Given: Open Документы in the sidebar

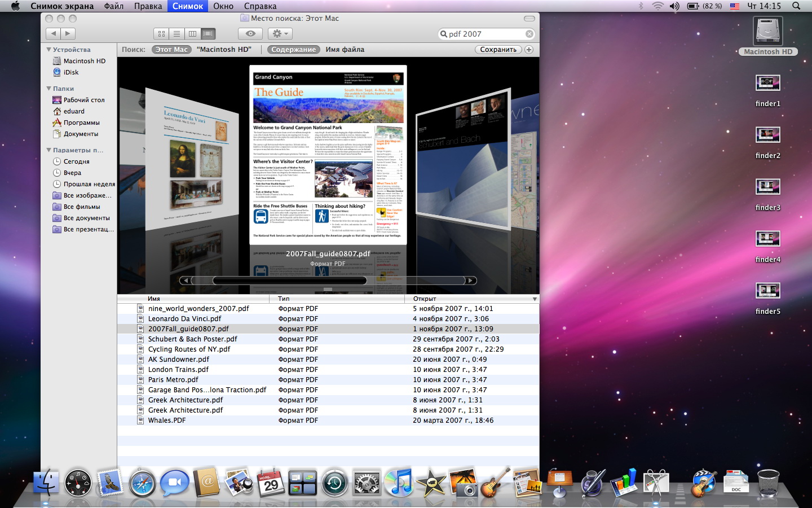Looking at the screenshot, I should [x=75, y=134].
